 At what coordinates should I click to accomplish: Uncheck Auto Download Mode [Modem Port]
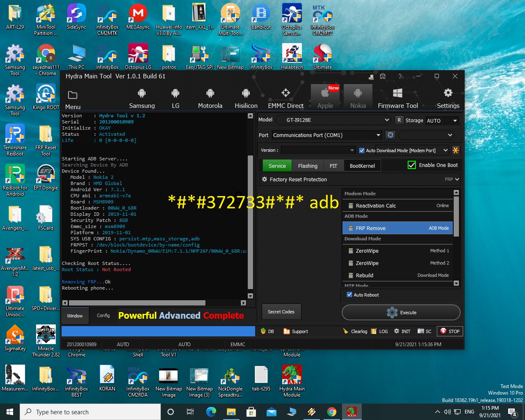coord(361,150)
